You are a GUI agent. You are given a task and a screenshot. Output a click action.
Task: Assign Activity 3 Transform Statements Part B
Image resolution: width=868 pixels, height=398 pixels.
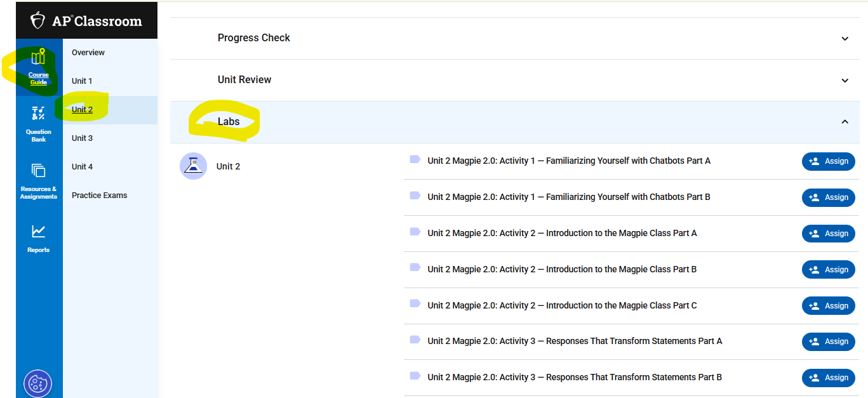829,378
